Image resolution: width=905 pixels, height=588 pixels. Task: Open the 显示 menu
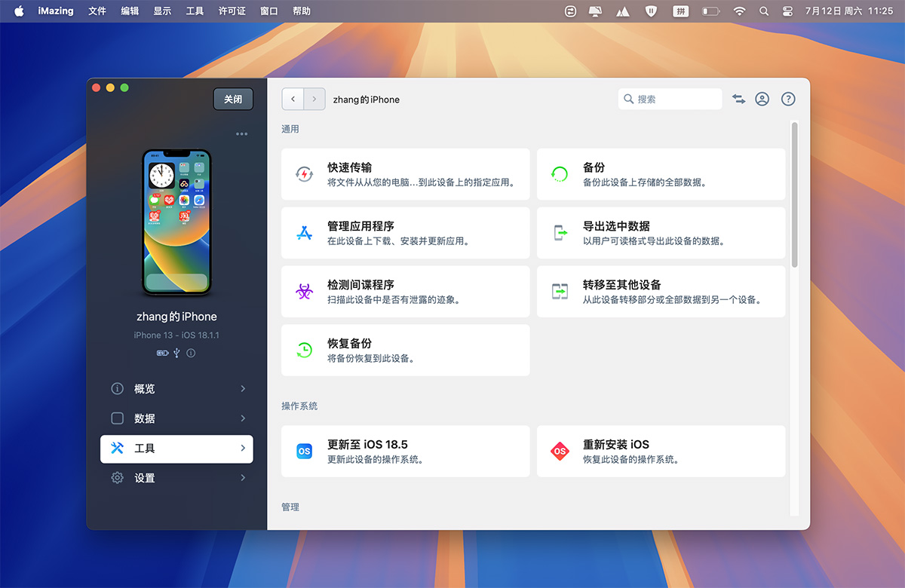tap(162, 11)
